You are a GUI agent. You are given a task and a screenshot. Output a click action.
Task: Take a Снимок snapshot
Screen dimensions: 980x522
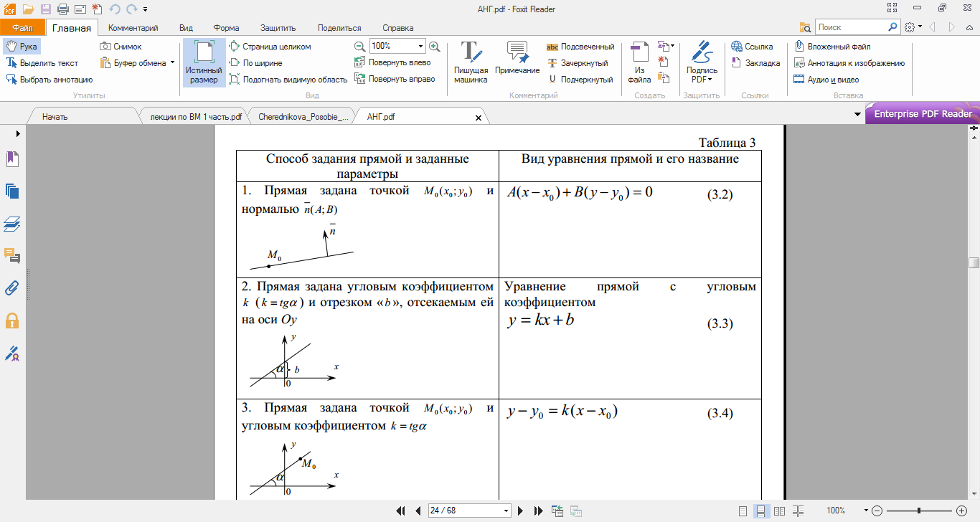121,47
